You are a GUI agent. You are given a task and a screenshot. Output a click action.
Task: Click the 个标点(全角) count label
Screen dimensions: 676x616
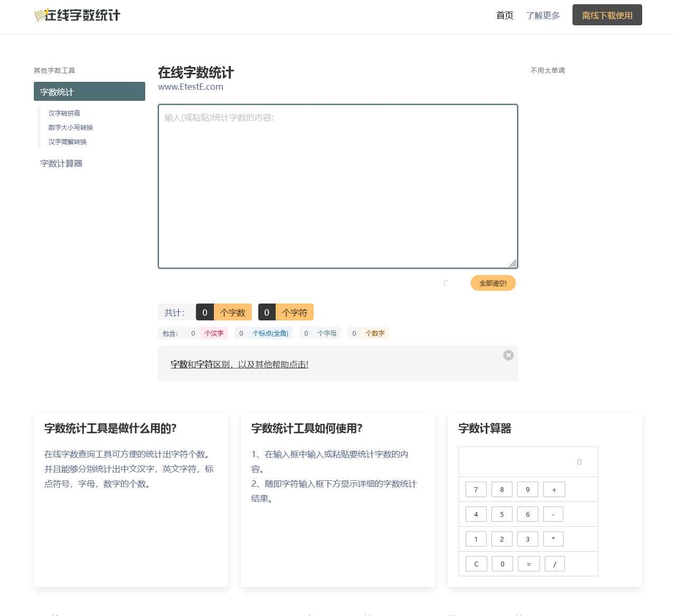coord(270,333)
